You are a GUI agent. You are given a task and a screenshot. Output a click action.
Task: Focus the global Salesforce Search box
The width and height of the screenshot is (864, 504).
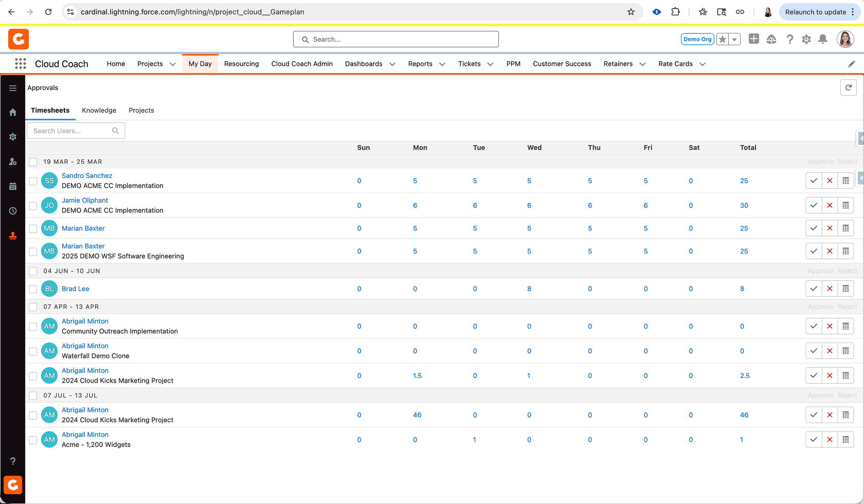tap(396, 39)
